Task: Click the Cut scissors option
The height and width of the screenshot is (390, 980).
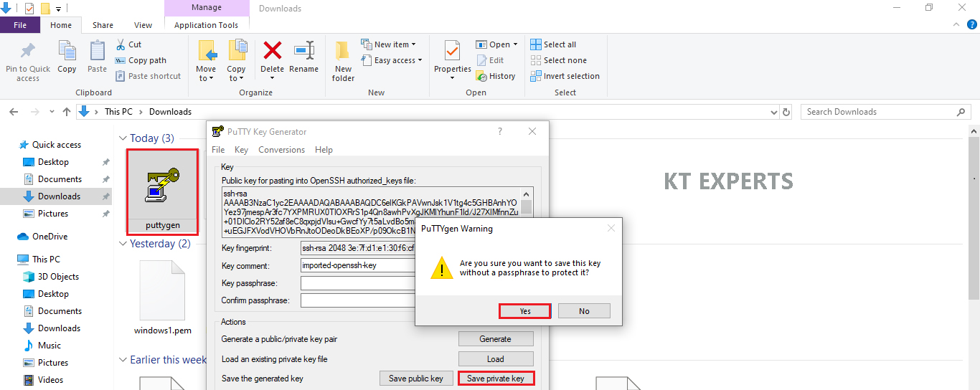Action: coord(128,44)
